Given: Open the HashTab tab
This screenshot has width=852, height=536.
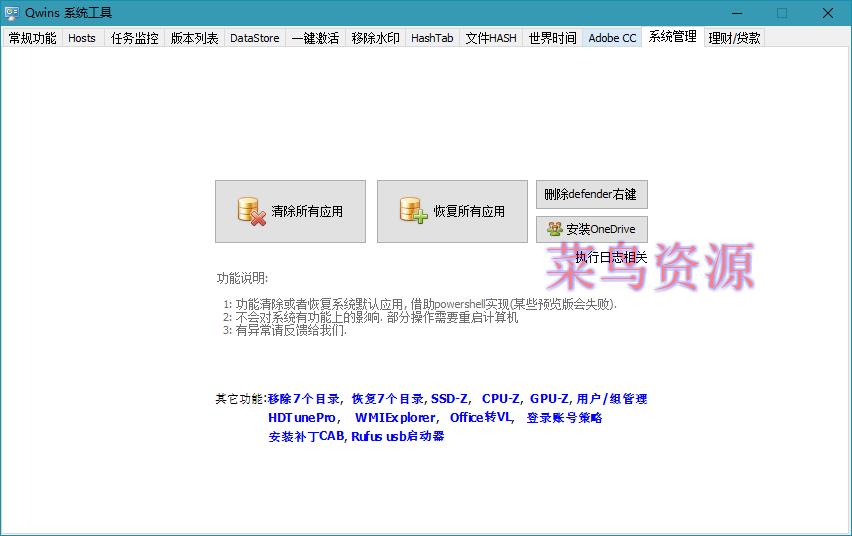Looking at the screenshot, I should [x=432, y=38].
